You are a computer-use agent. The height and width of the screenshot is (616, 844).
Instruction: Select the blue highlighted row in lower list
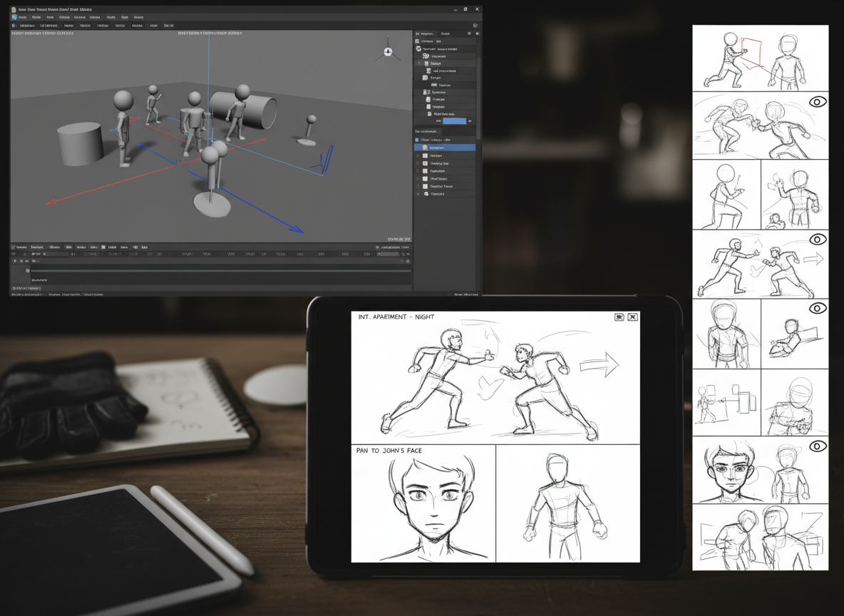445,148
